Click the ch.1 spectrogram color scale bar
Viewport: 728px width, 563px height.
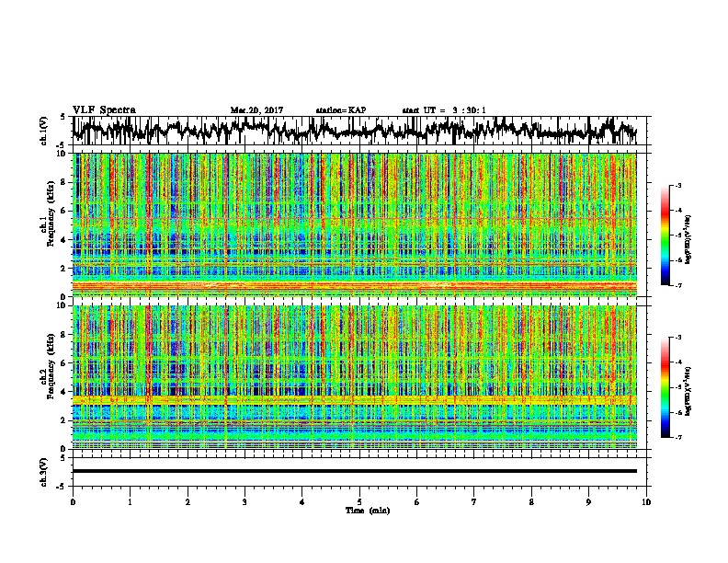point(665,236)
